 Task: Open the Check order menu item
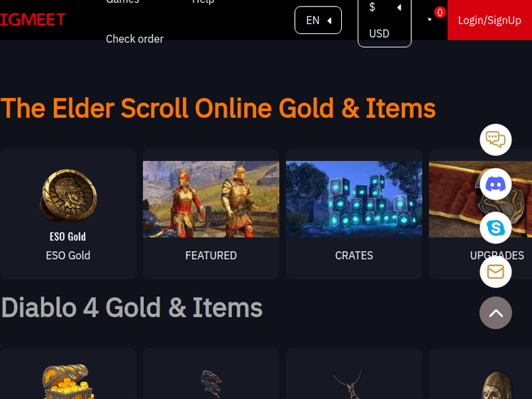coord(135,39)
